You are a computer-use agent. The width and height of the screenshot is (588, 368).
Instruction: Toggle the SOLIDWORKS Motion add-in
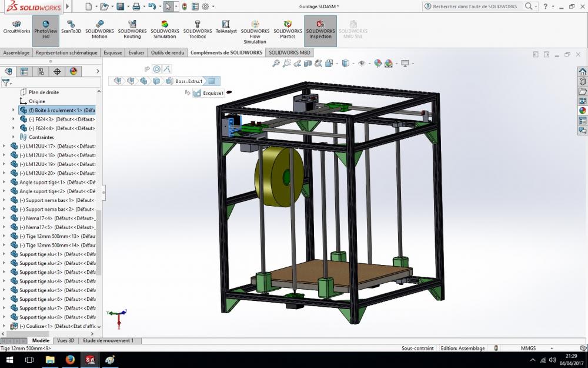point(99,30)
